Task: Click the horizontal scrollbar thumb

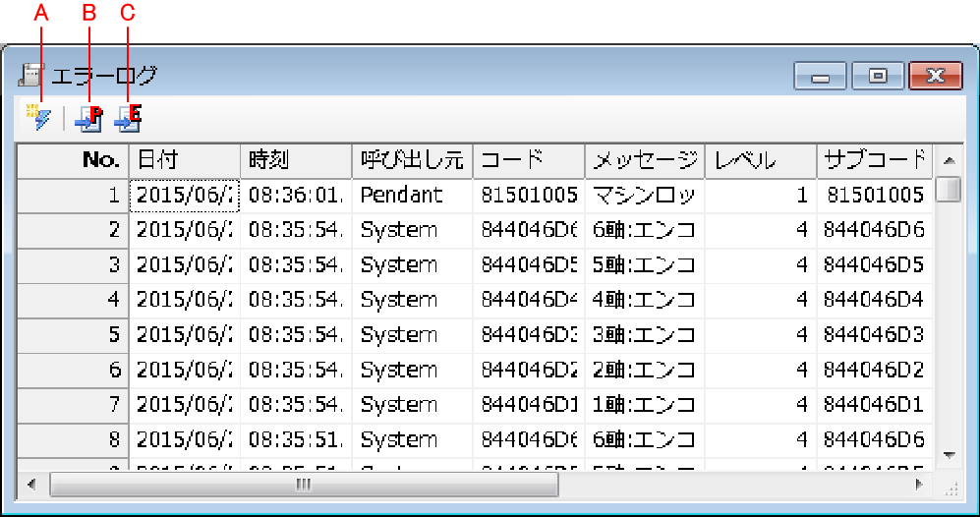Action: pos(303,485)
